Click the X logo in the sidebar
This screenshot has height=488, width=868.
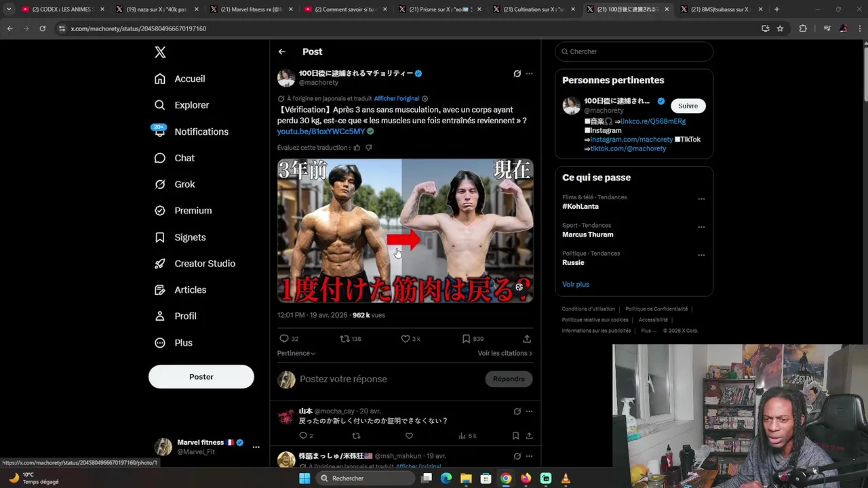point(160,52)
